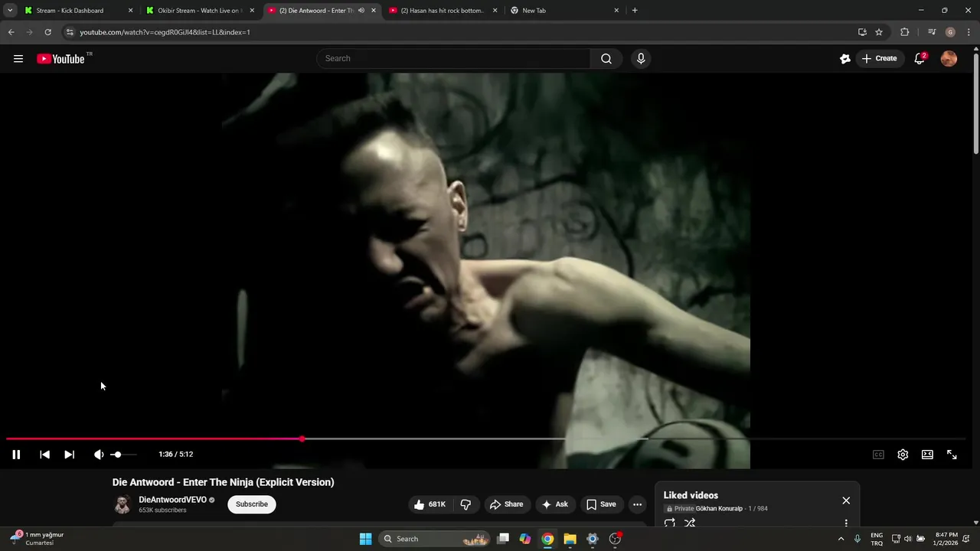This screenshot has width=980, height=551.
Task: Close the Okibir Stream tab
Action: point(252,11)
